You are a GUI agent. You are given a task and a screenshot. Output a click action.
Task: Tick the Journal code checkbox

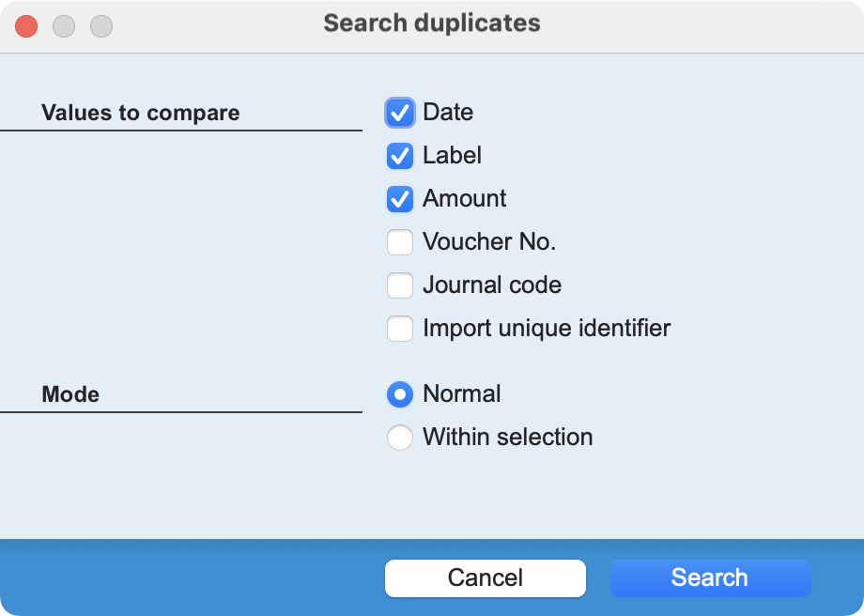coord(400,285)
